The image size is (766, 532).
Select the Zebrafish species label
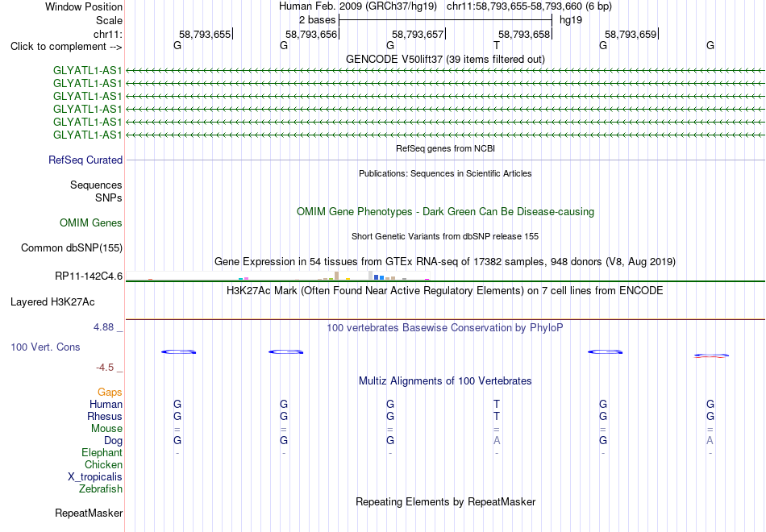point(101,489)
